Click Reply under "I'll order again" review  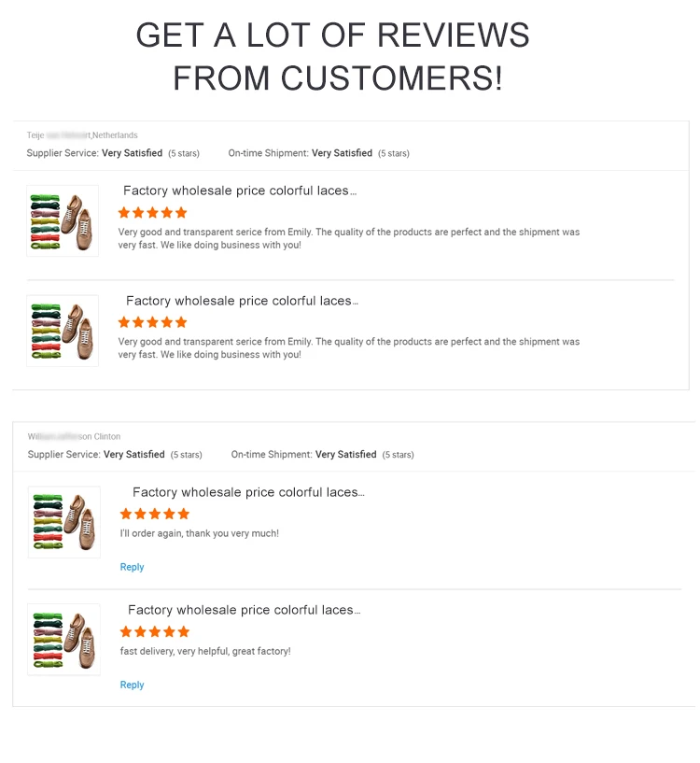[x=132, y=567]
